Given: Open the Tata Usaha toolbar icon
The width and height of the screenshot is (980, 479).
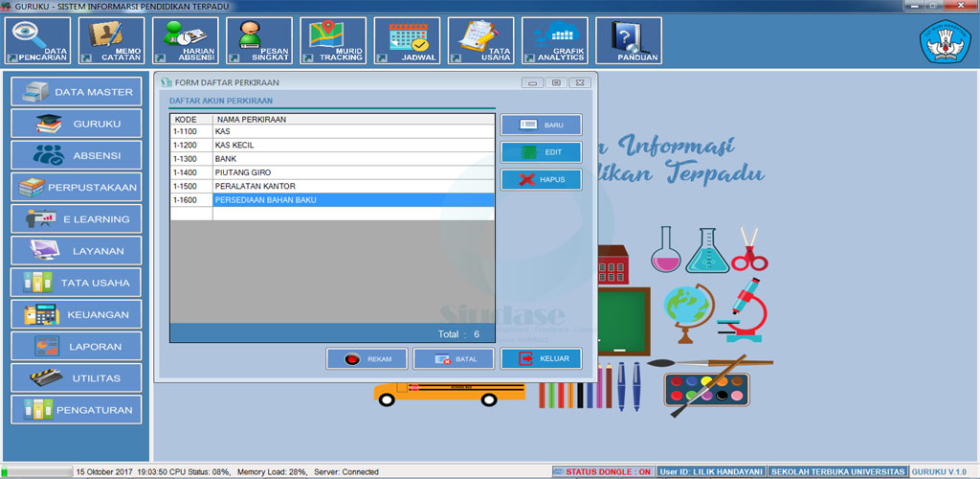Looking at the screenshot, I should coord(480,41).
